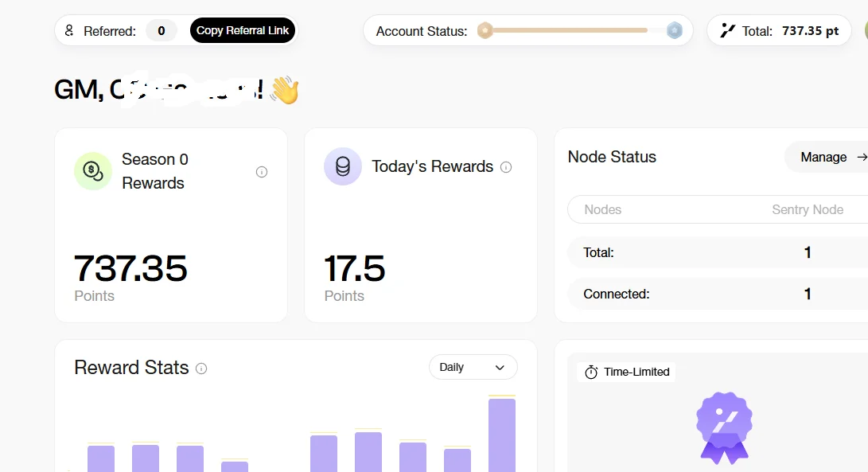Click the Time-Limited label badge
This screenshot has width=868, height=472.
coord(627,372)
